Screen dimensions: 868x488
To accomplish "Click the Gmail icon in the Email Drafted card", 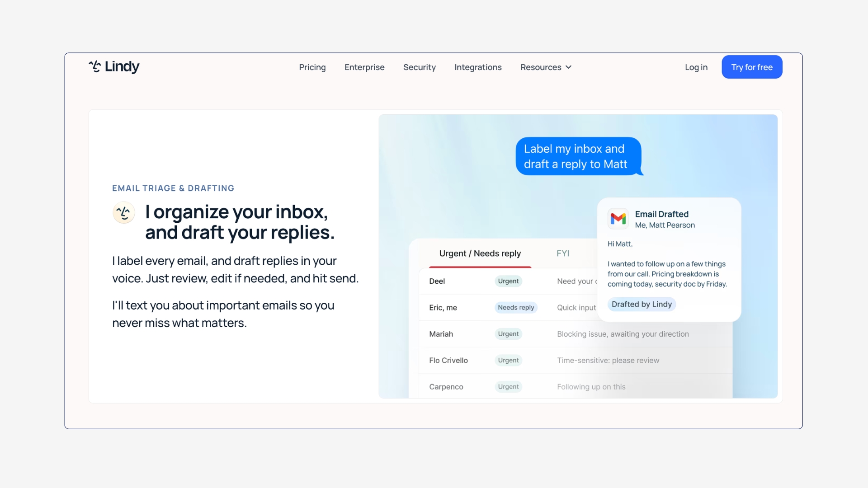I will [x=618, y=219].
